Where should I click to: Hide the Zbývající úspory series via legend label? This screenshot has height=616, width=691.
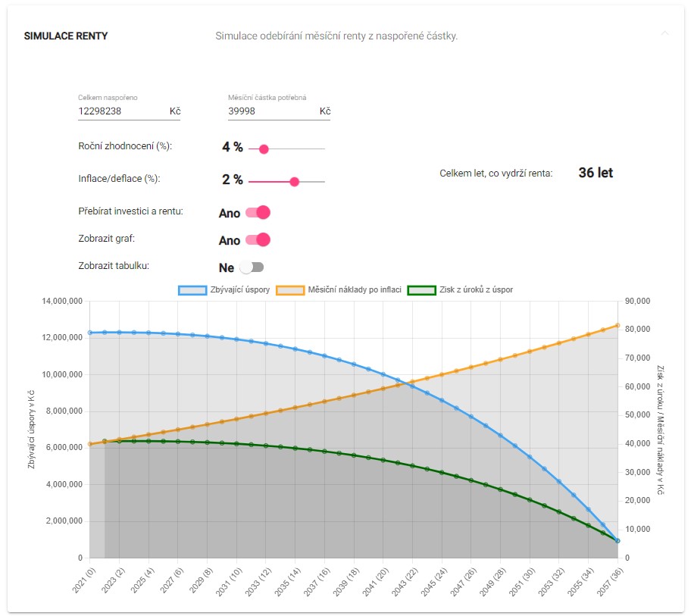point(240,290)
